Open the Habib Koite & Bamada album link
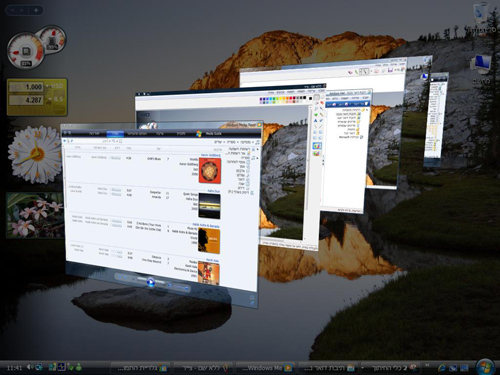Viewport: 500px width, 375px height. [206, 226]
